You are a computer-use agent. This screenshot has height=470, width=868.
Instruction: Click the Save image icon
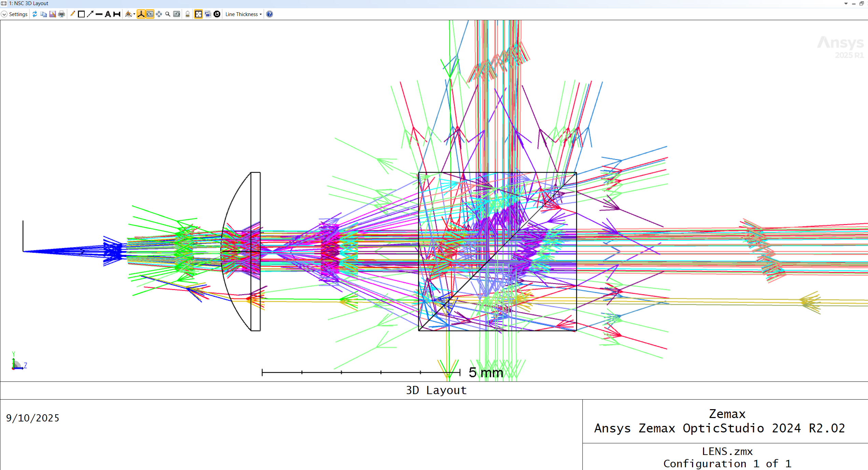pos(52,14)
